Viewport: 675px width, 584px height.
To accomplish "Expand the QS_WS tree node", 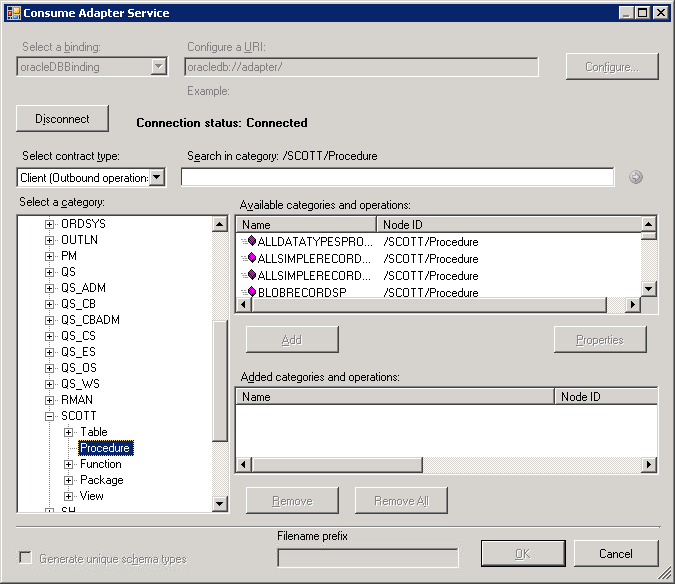I will [50, 384].
